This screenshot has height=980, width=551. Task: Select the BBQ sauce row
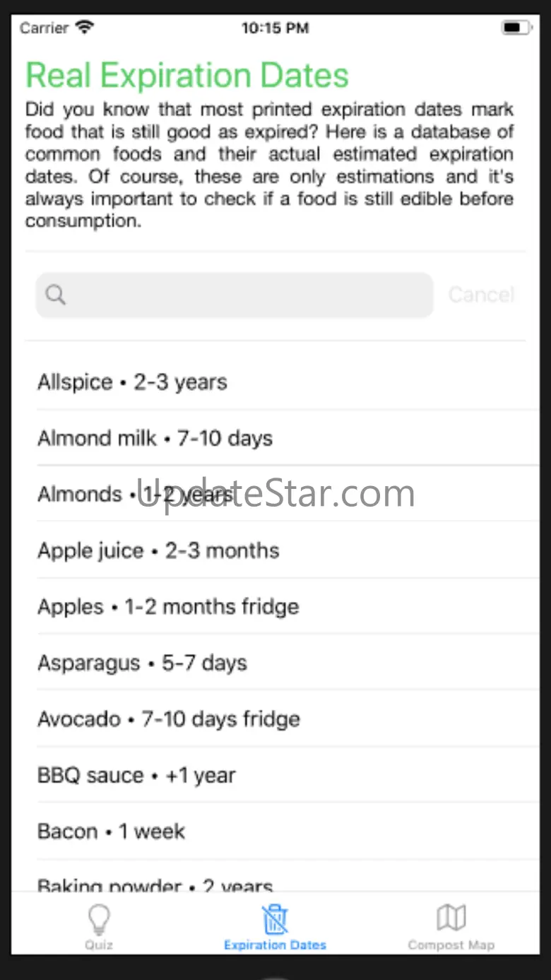[x=283, y=775]
